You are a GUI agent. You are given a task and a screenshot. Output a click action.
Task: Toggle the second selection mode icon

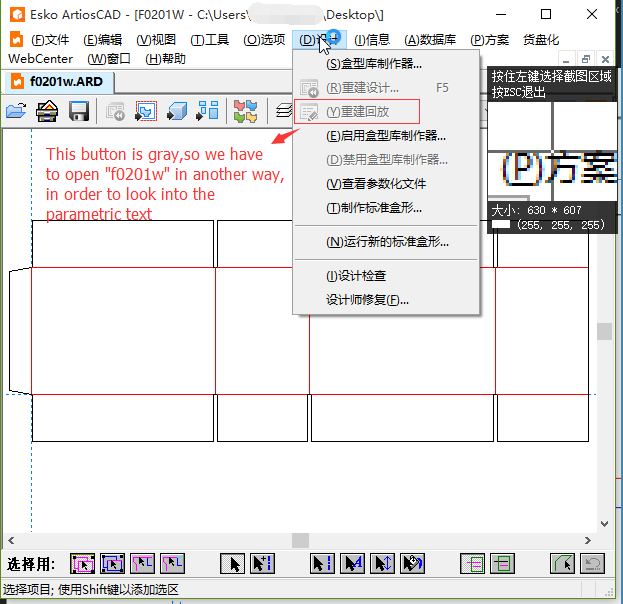tap(112, 564)
